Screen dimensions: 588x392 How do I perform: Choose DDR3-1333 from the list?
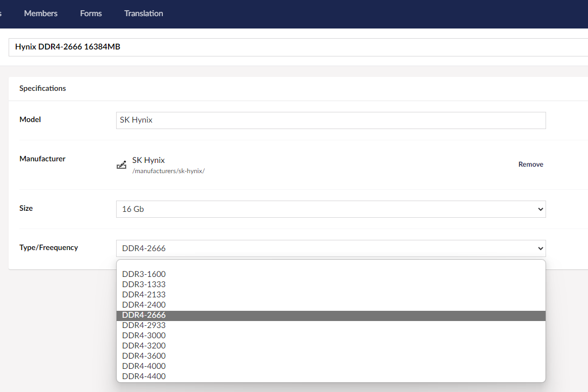tap(331, 284)
